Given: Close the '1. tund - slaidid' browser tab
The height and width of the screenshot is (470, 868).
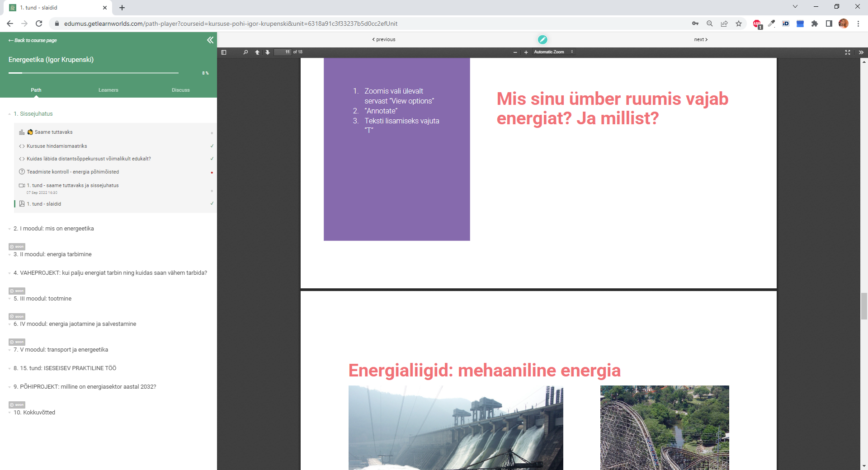Looking at the screenshot, I should point(105,8).
